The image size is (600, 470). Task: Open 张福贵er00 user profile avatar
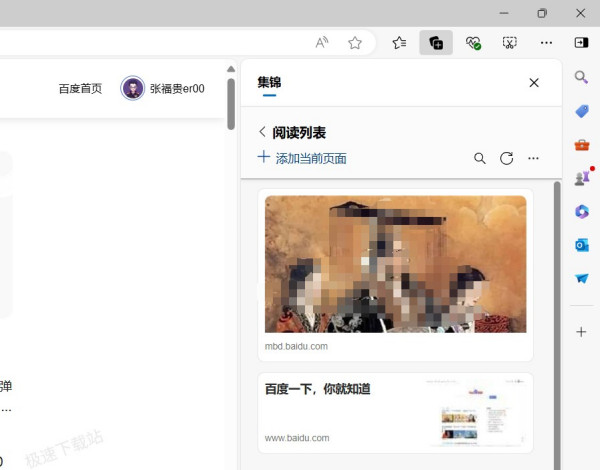click(x=132, y=88)
